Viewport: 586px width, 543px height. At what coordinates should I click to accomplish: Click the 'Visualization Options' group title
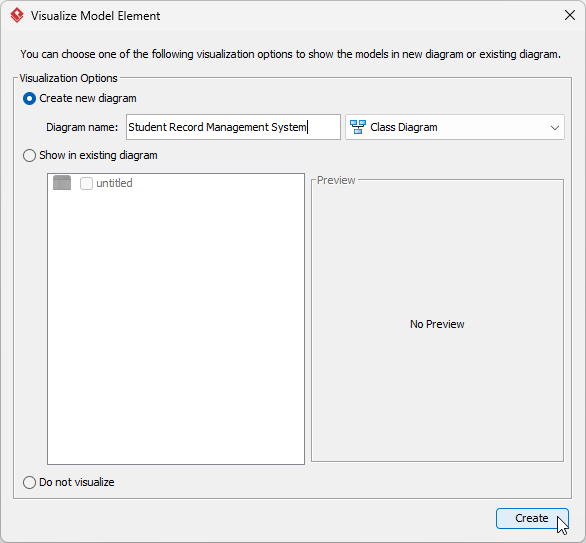[x=68, y=78]
